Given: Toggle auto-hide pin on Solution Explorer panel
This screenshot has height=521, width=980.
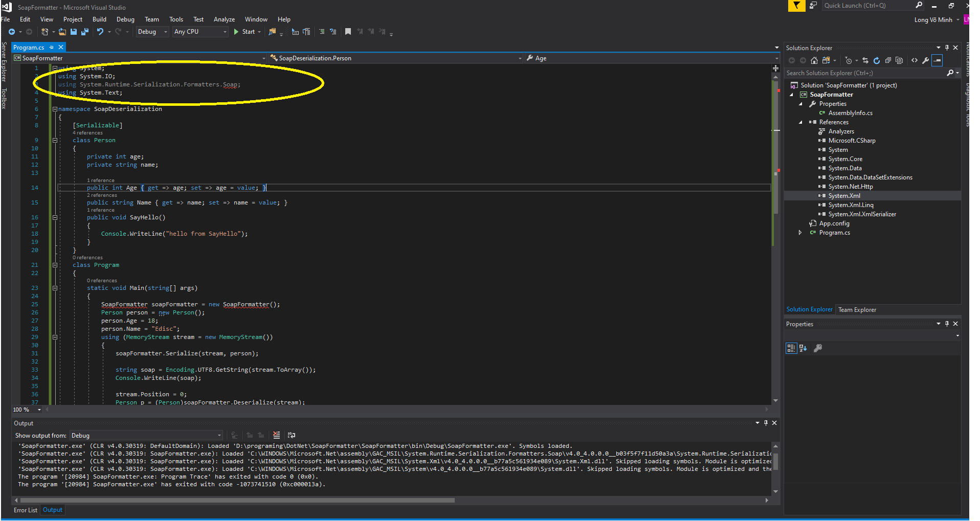Looking at the screenshot, I should coord(947,48).
